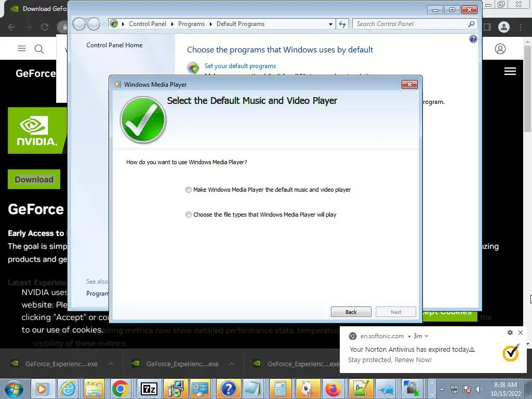Open the Set your default programs link
The image size is (532, 399).
240,66
